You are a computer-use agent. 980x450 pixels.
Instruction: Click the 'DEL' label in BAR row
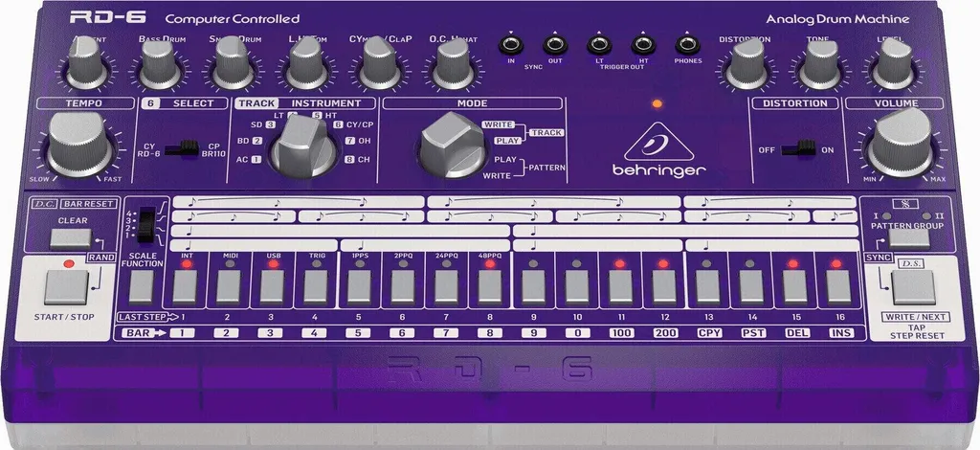797,333
